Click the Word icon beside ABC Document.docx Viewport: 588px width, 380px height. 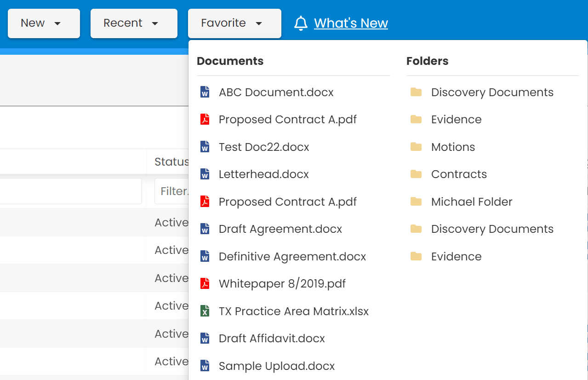pyautogui.click(x=205, y=92)
